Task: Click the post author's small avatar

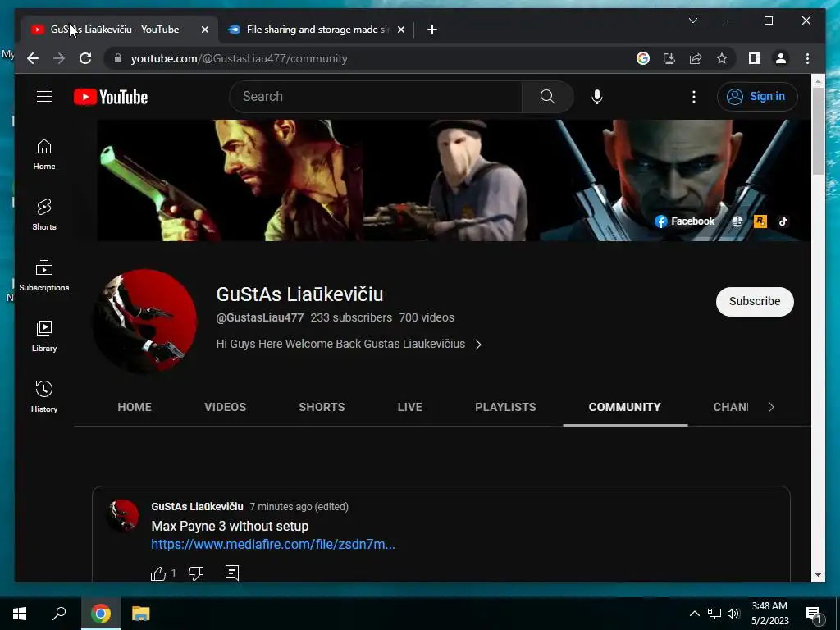Action: coord(124,515)
